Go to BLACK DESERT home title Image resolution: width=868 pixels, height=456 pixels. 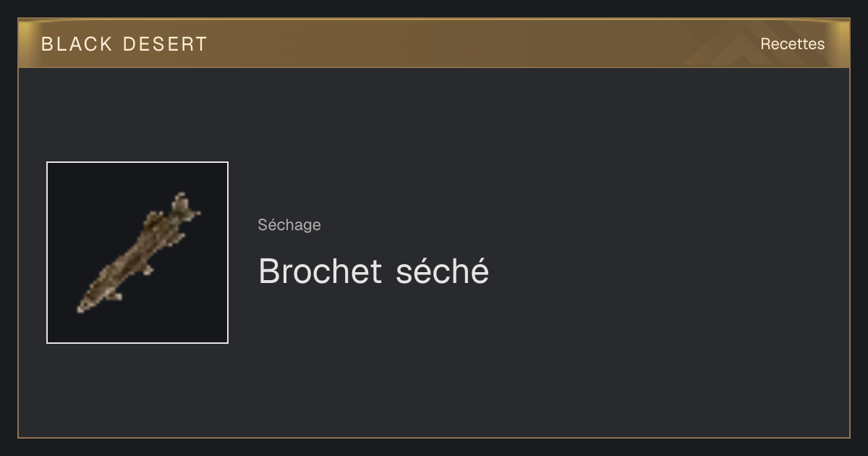point(124,44)
